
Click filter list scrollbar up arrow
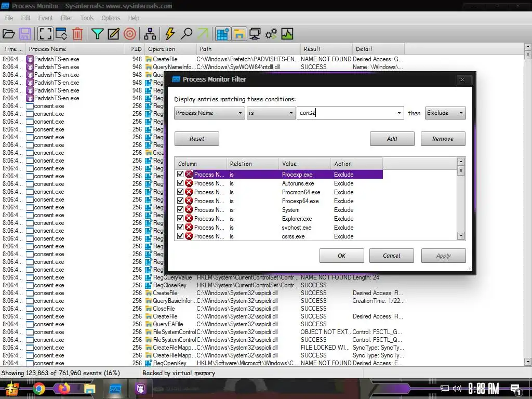pos(461,162)
